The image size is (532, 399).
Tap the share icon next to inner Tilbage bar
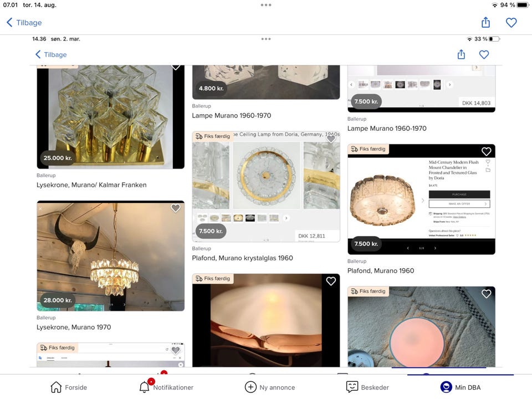click(x=461, y=54)
